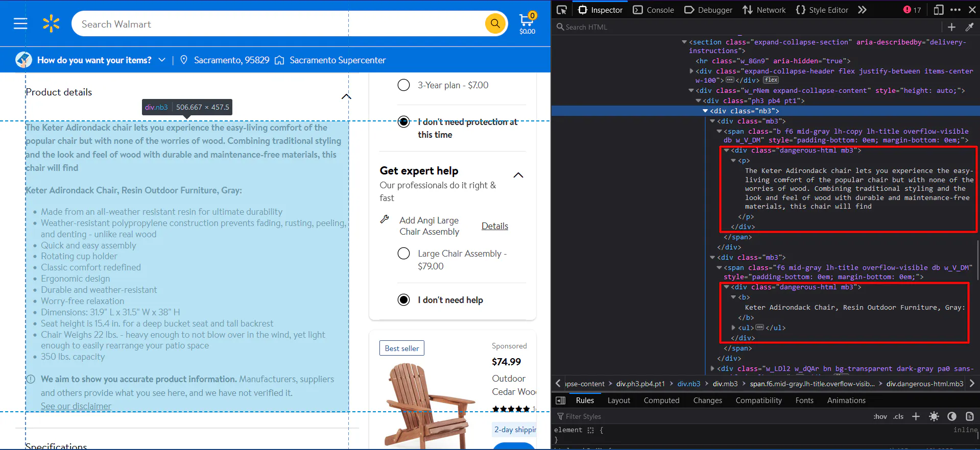Click the Walmart spark logo

pos(51,23)
